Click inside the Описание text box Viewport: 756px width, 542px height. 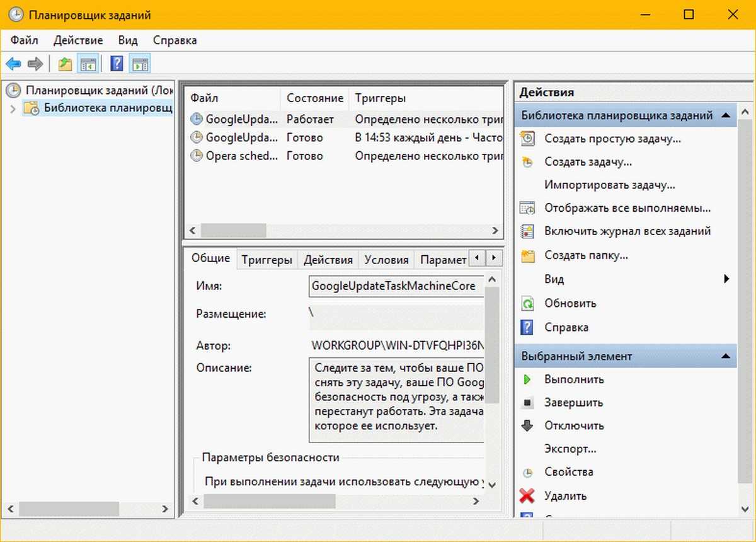(x=396, y=400)
